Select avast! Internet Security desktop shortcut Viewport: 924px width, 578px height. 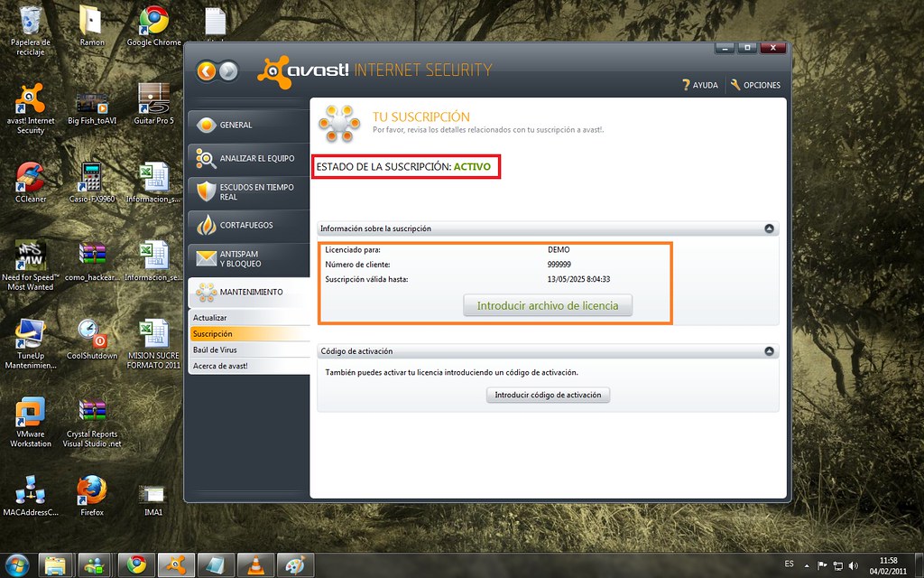pyautogui.click(x=31, y=109)
